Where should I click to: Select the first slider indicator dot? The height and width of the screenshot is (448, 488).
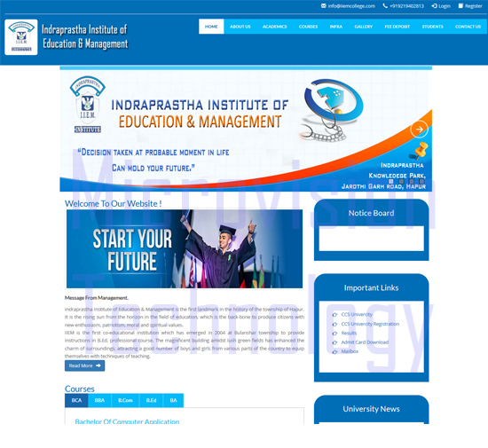pyautogui.click(x=391, y=181)
